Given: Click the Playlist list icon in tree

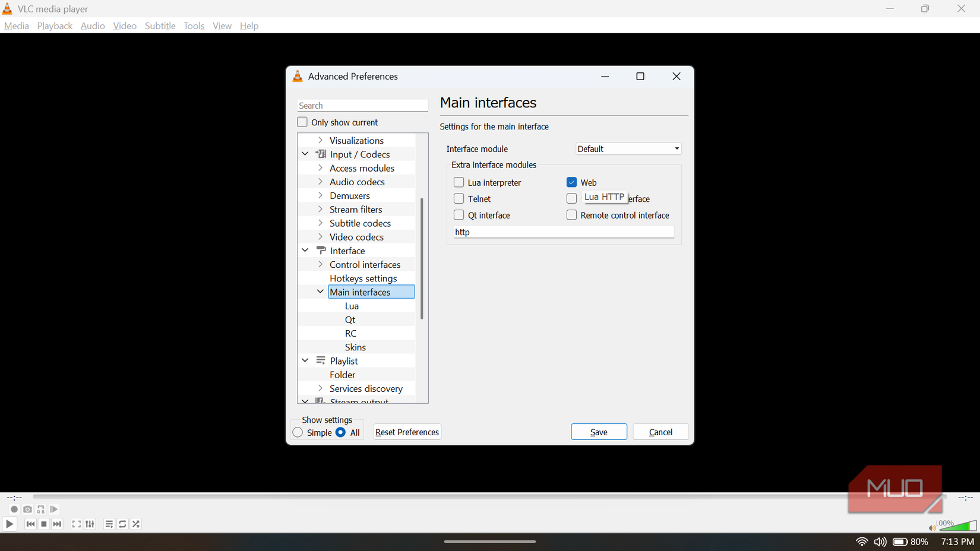Looking at the screenshot, I should pos(321,360).
